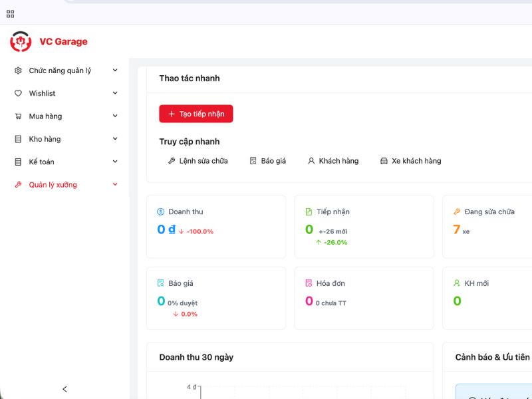
Task: Toggle the Quản lý xưởng red chevron
Action: 115,185
